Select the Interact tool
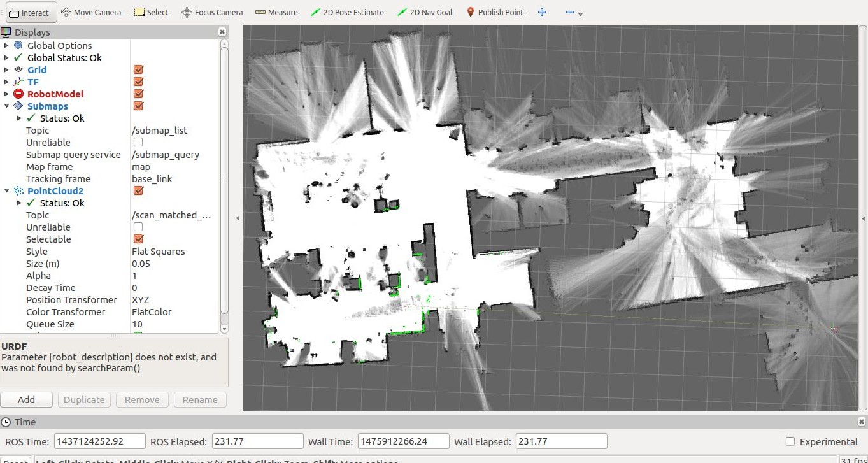This screenshot has height=463, width=868. click(x=29, y=12)
